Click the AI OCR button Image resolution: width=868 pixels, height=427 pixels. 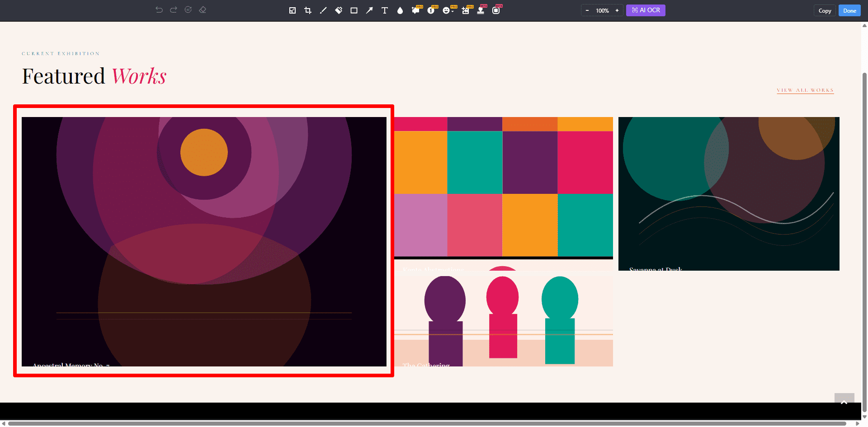click(x=646, y=10)
